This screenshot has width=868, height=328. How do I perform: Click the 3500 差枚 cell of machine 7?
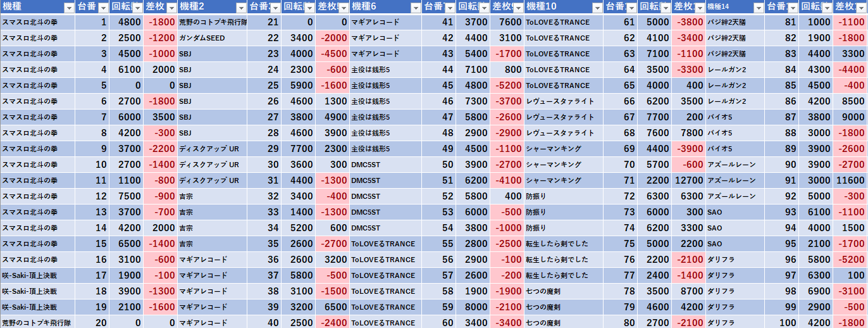161,117
